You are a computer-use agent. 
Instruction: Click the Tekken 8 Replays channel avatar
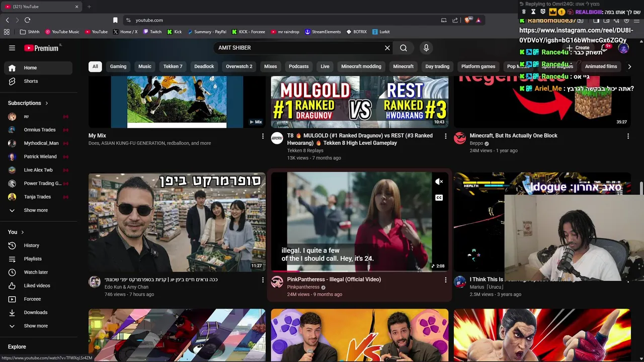click(x=277, y=138)
